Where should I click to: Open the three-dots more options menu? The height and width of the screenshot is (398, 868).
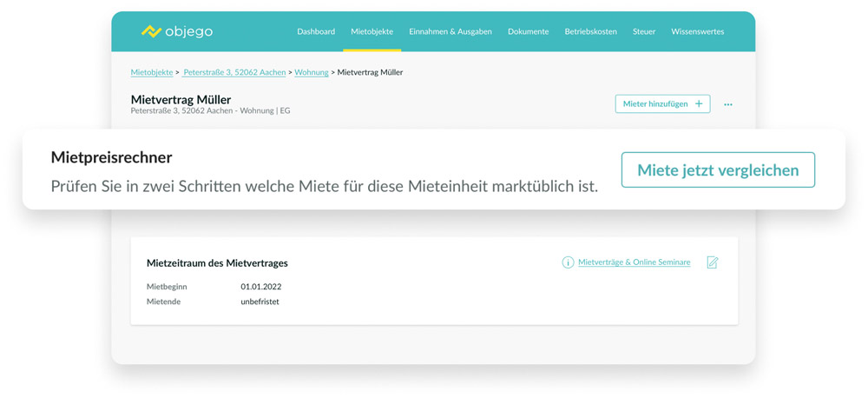tap(728, 104)
